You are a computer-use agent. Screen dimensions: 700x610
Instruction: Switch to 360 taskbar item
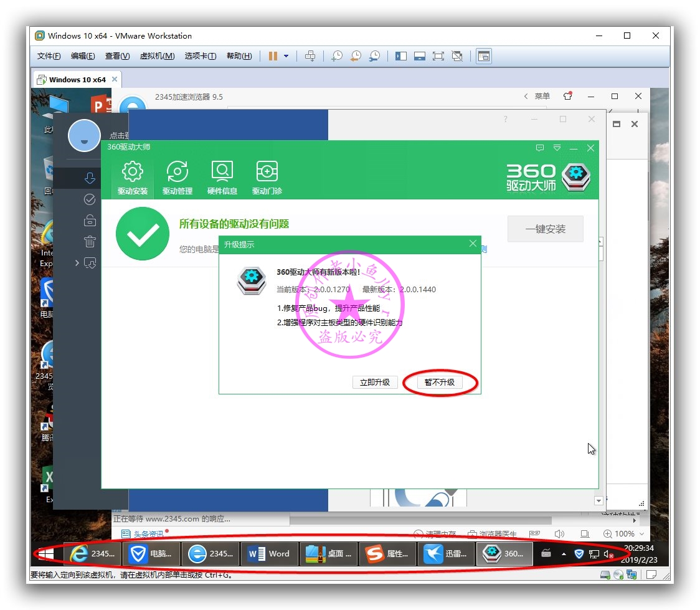point(504,554)
